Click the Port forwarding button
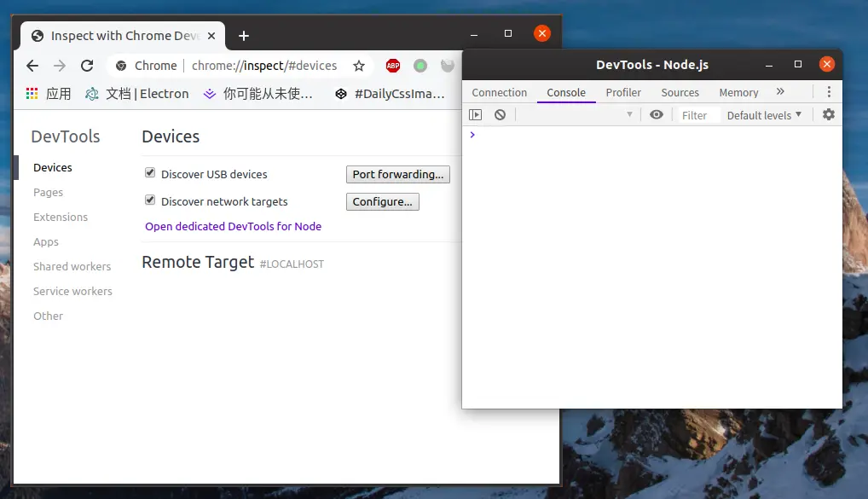 click(x=398, y=175)
